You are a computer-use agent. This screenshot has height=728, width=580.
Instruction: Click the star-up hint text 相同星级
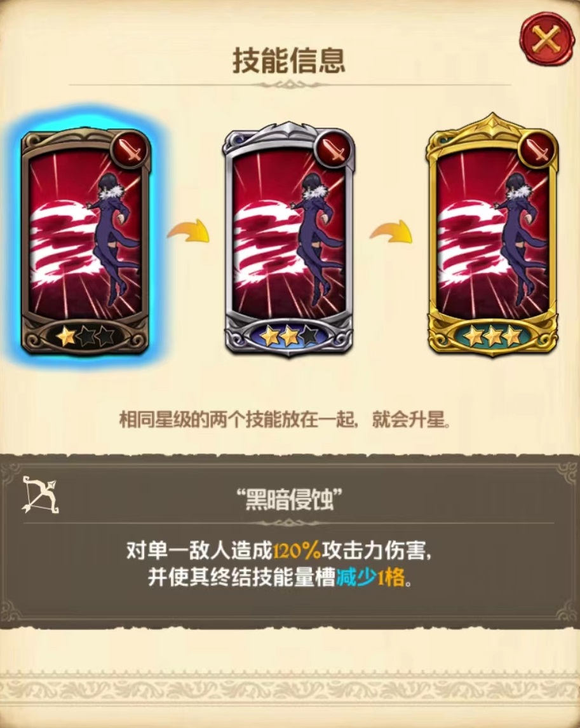[x=285, y=419]
